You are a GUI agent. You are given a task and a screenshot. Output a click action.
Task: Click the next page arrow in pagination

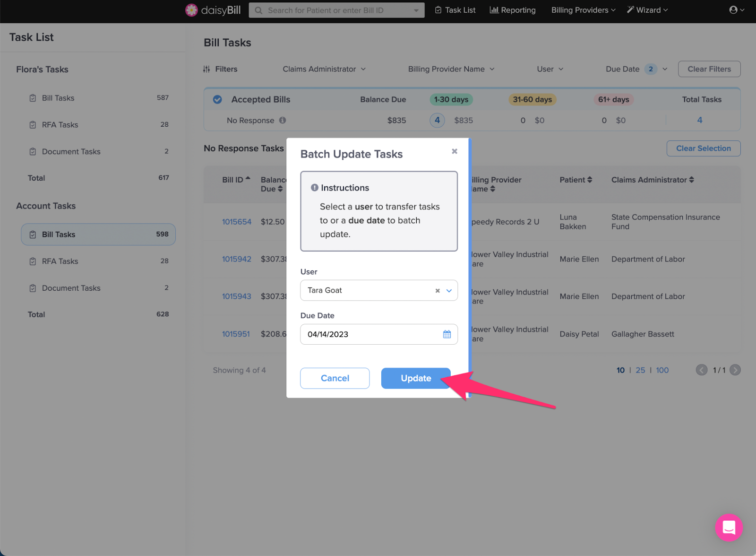(x=735, y=370)
